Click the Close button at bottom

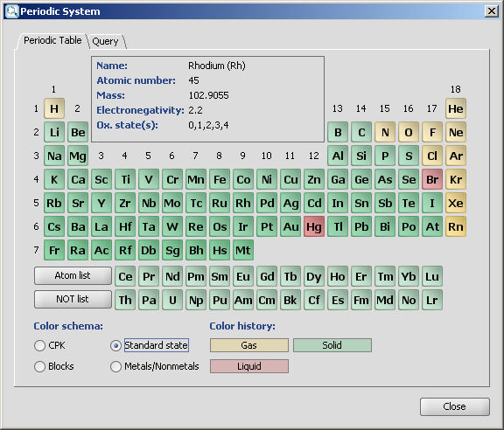455,406
